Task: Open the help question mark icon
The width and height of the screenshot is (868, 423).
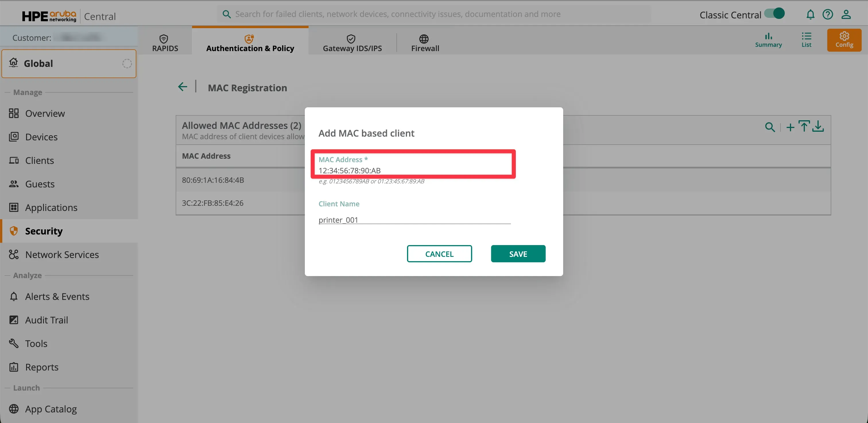Action: coord(828,14)
